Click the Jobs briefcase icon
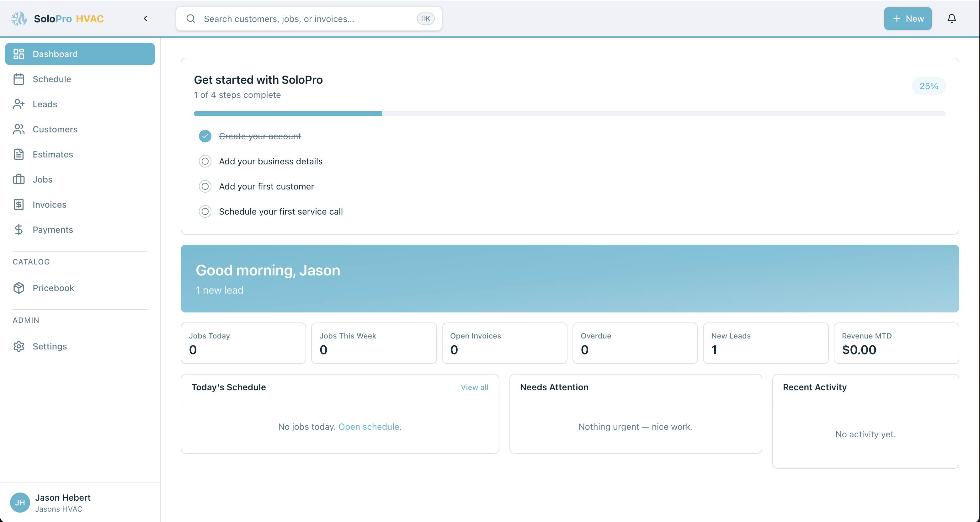This screenshot has width=980, height=522. (x=19, y=179)
